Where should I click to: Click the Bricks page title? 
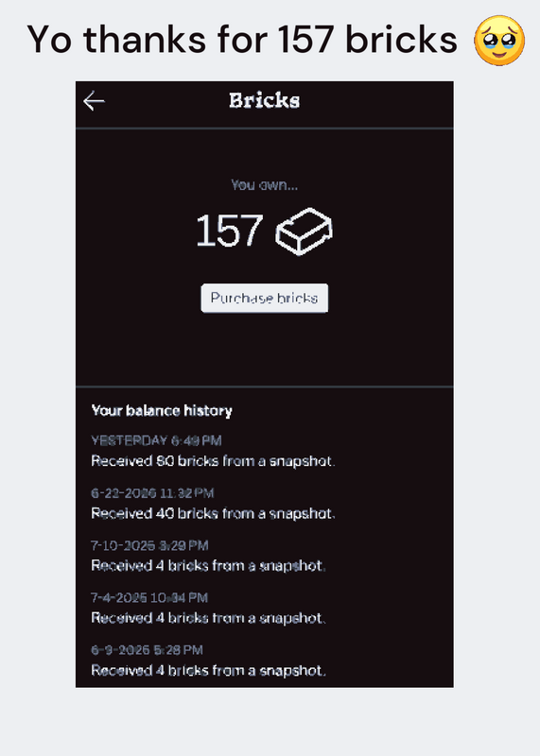coord(265,101)
